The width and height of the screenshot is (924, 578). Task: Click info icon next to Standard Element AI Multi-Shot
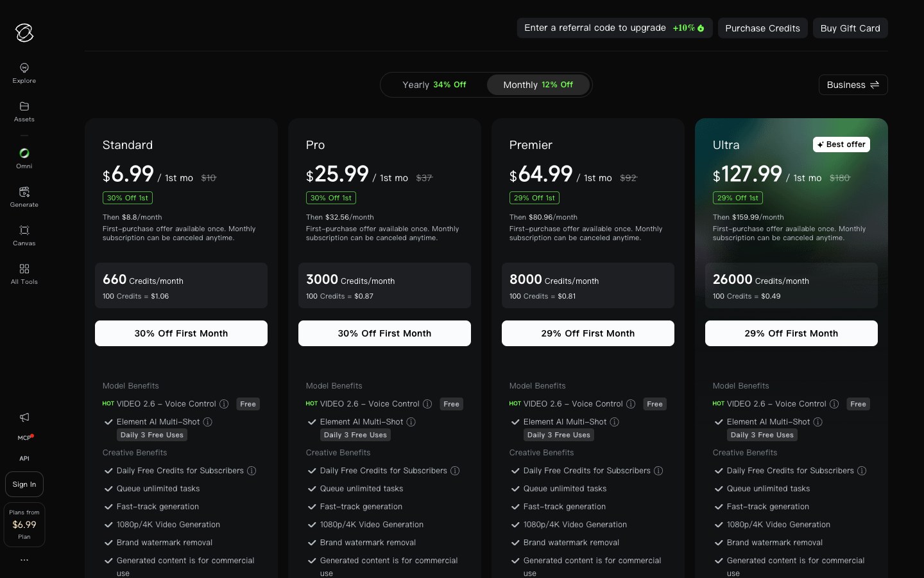click(208, 422)
